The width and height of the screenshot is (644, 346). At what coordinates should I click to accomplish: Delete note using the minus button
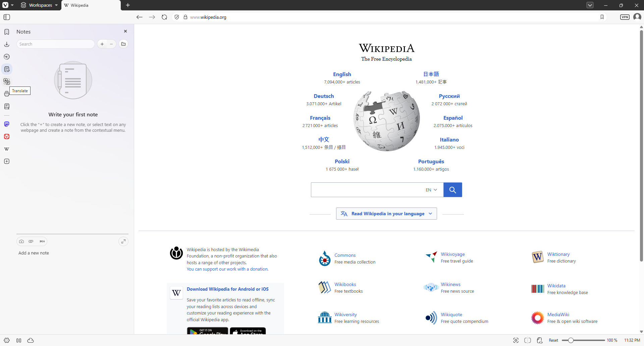point(111,44)
